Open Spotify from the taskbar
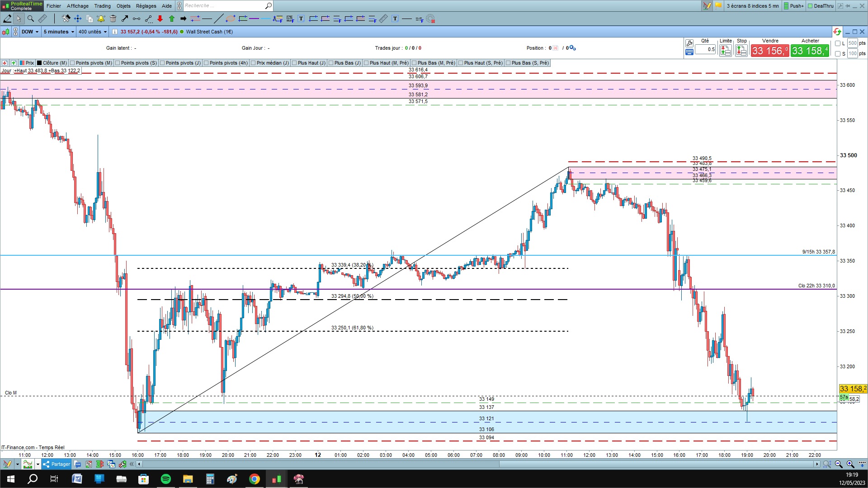Screen dimensions: 868x488 166,479
